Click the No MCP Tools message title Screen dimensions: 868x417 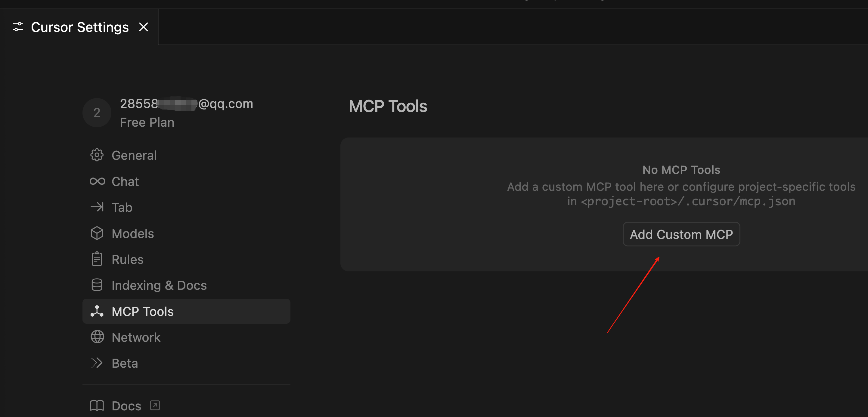click(681, 170)
